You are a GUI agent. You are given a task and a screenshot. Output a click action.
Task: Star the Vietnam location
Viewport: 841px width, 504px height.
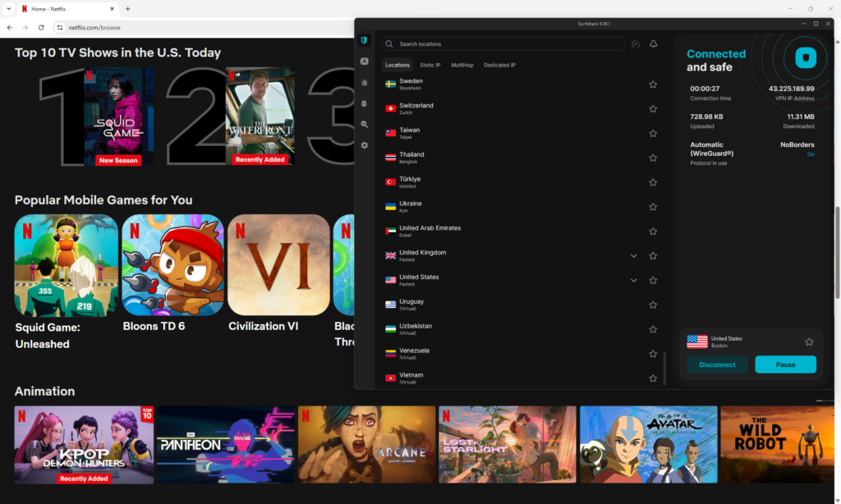pyautogui.click(x=653, y=378)
